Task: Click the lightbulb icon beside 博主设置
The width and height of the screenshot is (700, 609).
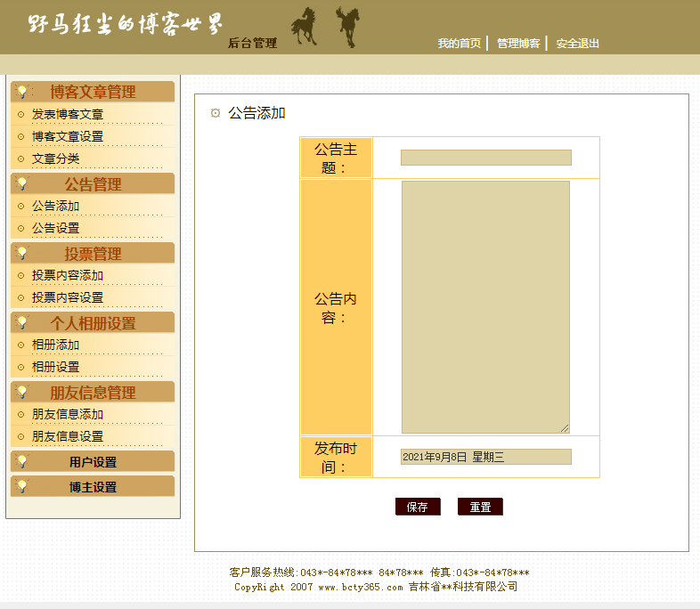Action: click(22, 486)
